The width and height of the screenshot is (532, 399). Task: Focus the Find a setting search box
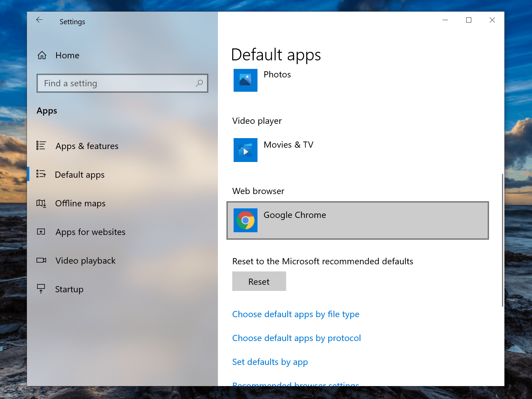122,83
